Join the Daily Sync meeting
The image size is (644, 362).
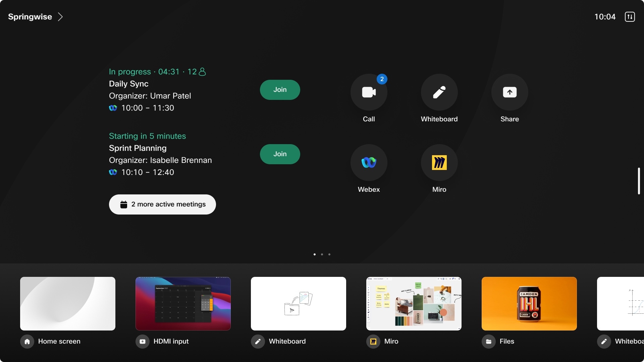click(280, 90)
